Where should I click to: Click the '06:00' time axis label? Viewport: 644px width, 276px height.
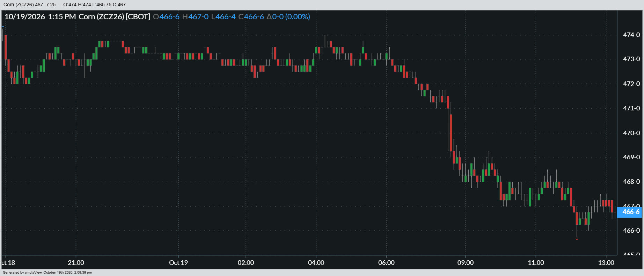tap(386, 263)
